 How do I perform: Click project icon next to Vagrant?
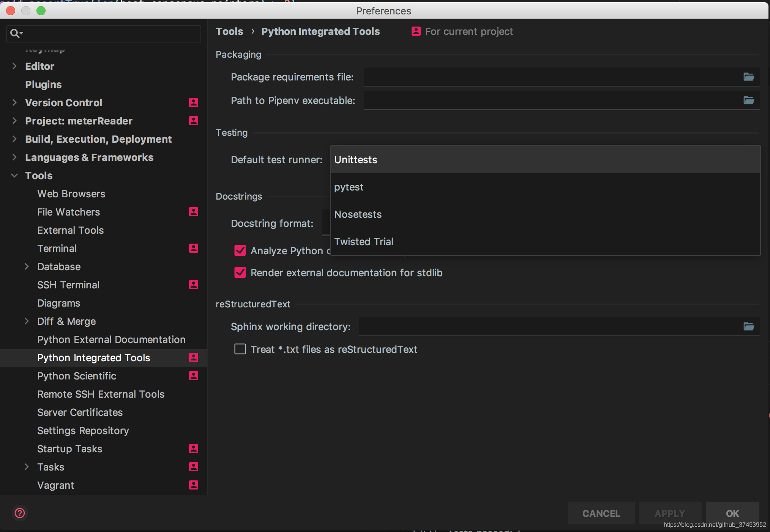(x=194, y=485)
